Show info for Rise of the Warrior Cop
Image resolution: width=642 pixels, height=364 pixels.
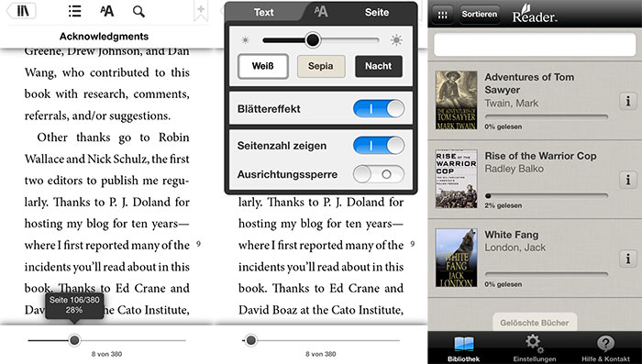pyautogui.click(x=628, y=180)
